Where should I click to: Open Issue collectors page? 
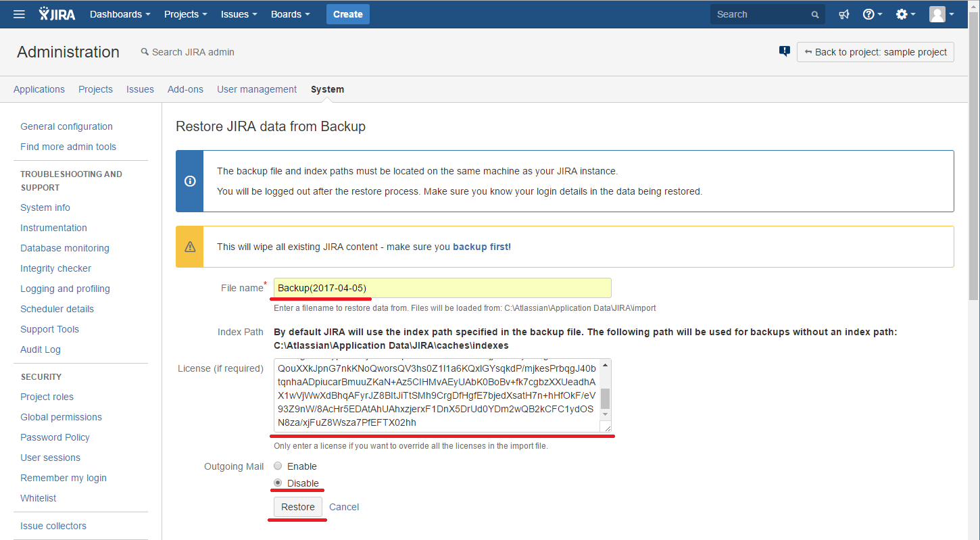click(x=53, y=526)
